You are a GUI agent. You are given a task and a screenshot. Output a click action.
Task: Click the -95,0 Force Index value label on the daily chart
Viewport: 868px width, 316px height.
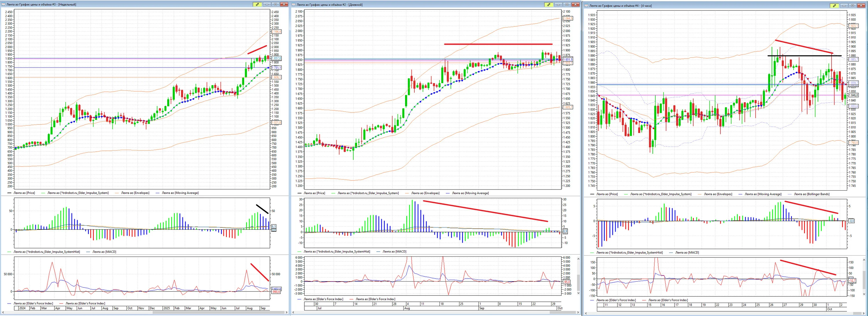tap(567, 282)
